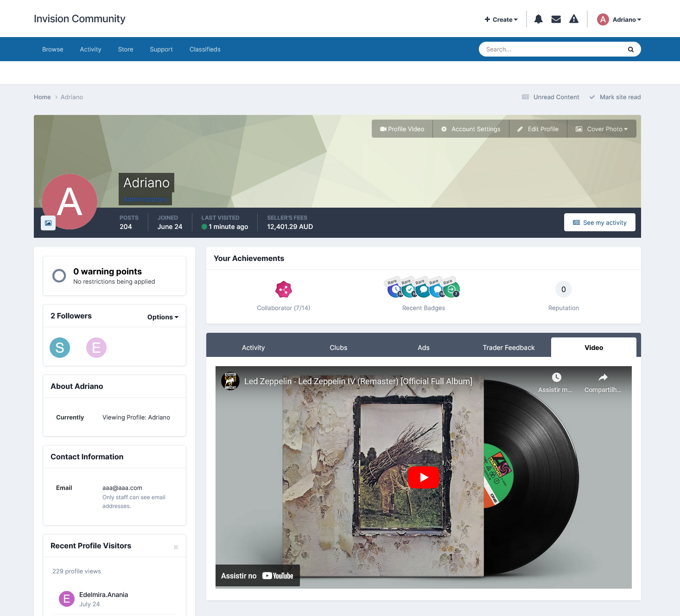The width and height of the screenshot is (680, 616).
Task: Click the YouTube share arrow icon
Action: 603,378
